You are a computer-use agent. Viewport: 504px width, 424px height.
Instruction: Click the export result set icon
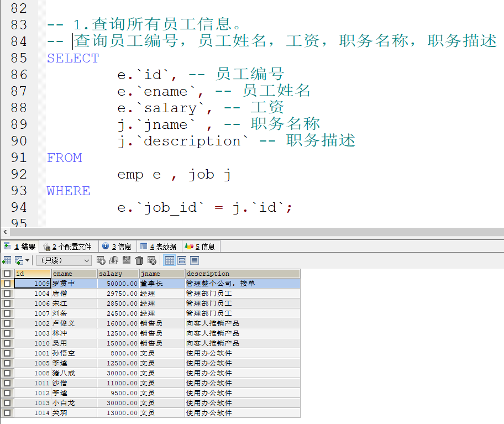tap(19, 260)
